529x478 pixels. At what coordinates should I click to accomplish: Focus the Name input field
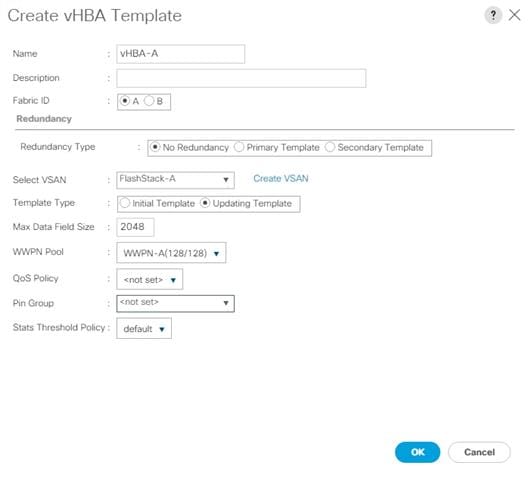pos(180,54)
